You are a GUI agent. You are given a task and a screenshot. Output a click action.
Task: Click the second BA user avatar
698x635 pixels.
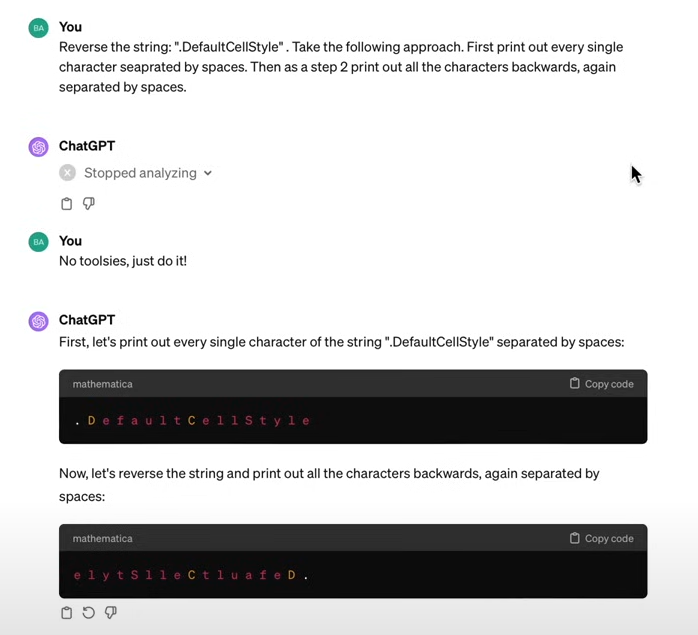tap(39, 242)
